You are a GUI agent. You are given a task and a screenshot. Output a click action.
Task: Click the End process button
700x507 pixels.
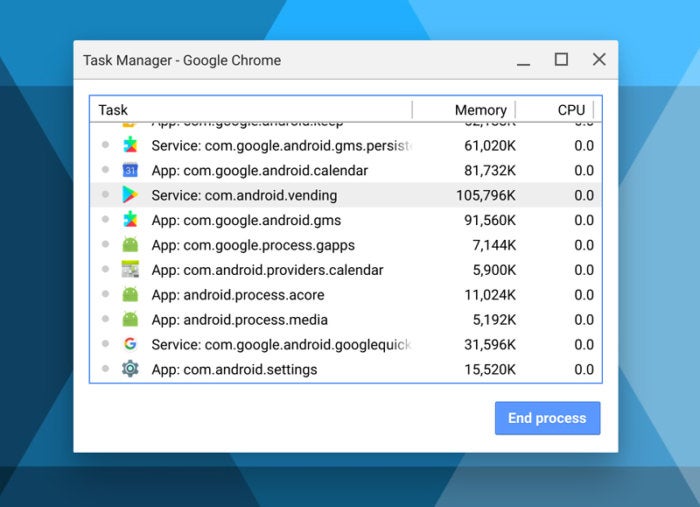(547, 418)
